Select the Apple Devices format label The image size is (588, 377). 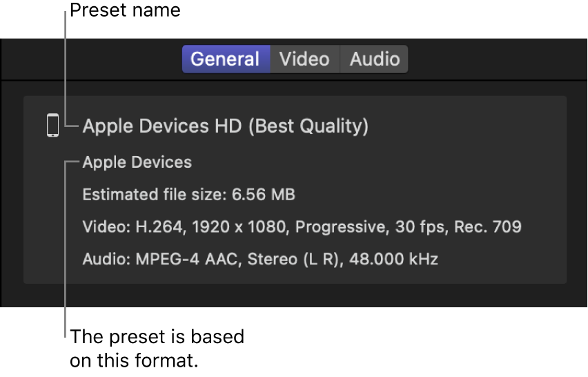tap(137, 163)
